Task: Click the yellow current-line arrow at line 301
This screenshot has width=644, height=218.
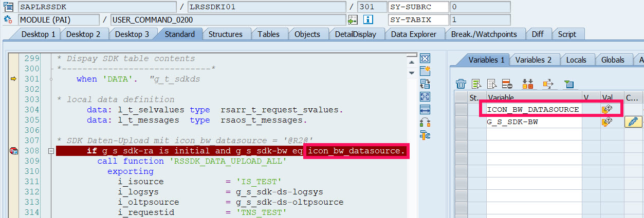Action: [x=14, y=79]
